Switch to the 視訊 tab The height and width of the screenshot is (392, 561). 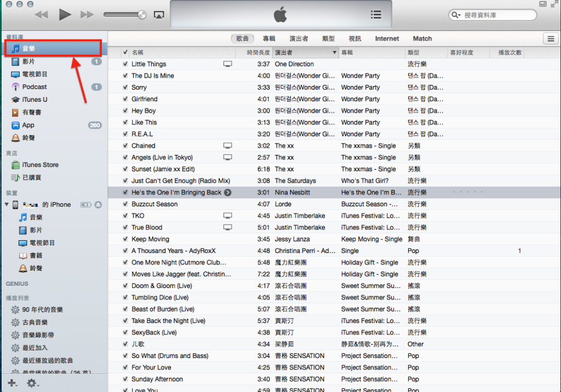pos(355,39)
